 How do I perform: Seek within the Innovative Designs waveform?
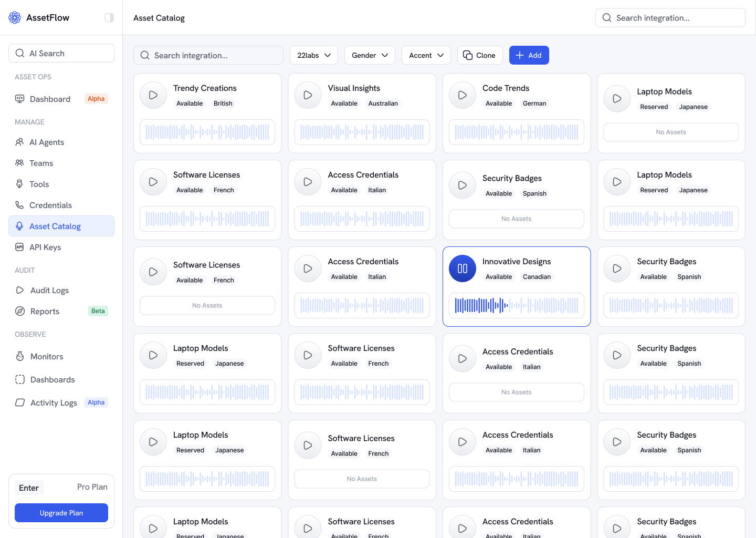point(517,305)
